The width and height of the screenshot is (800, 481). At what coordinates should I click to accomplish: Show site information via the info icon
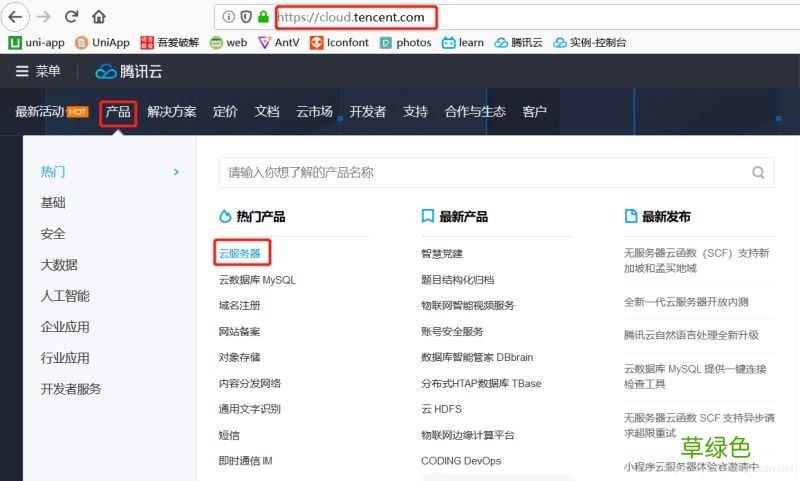pos(229,17)
